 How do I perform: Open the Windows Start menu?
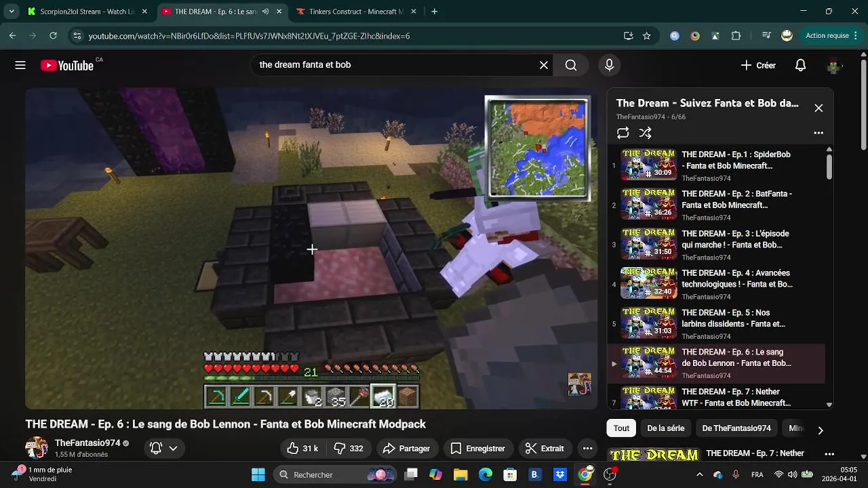pos(258,474)
